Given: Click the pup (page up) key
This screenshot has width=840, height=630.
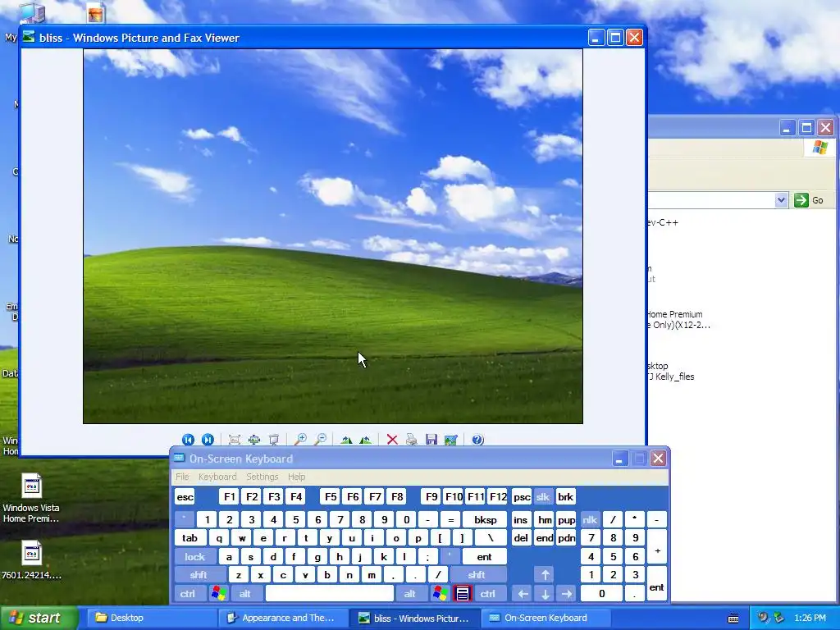Looking at the screenshot, I should (566, 519).
